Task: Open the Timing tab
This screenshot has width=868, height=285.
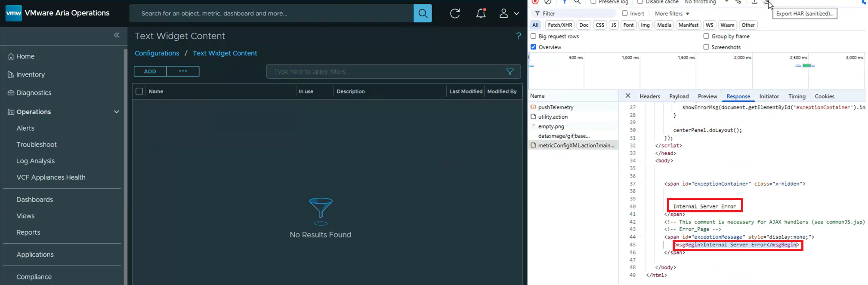Action: click(797, 96)
